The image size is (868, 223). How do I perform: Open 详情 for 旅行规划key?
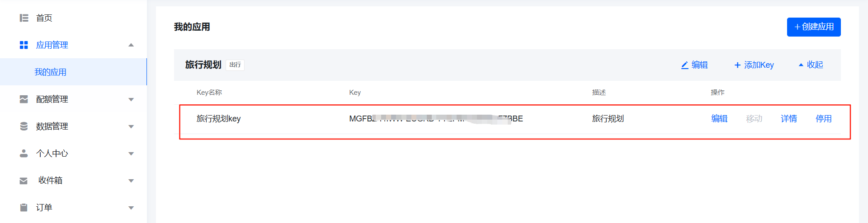789,119
